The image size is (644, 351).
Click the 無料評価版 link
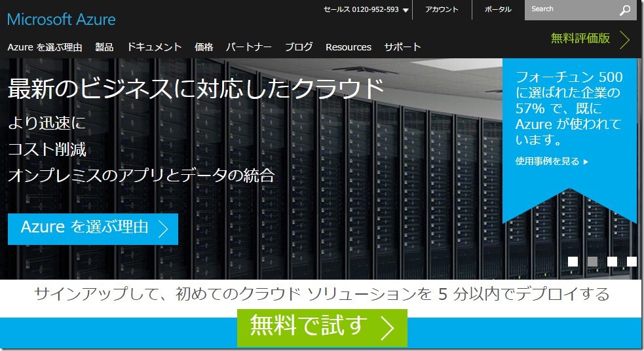(580, 38)
